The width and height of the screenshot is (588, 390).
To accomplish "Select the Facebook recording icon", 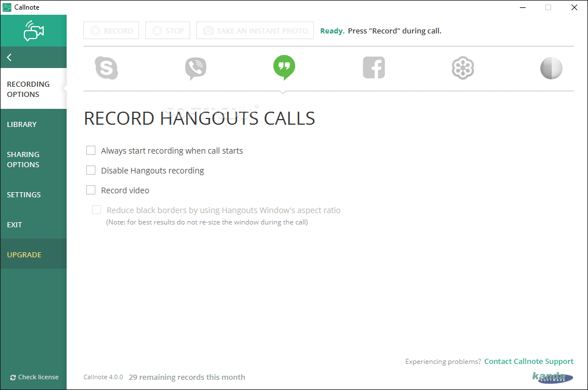I will click(x=374, y=67).
